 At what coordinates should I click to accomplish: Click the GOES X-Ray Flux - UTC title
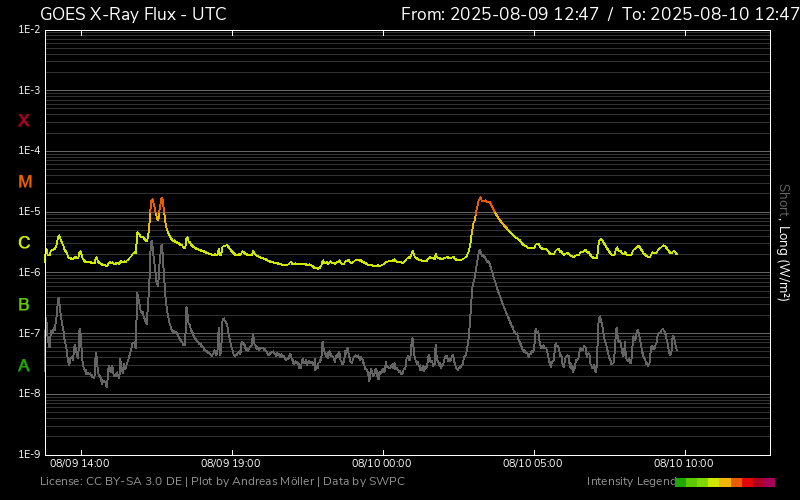133,14
